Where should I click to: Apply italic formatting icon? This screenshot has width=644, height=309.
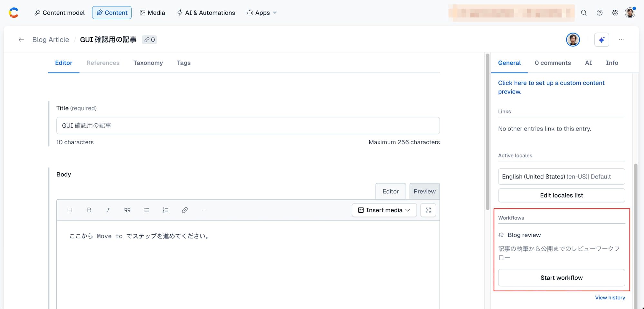pos(108,210)
